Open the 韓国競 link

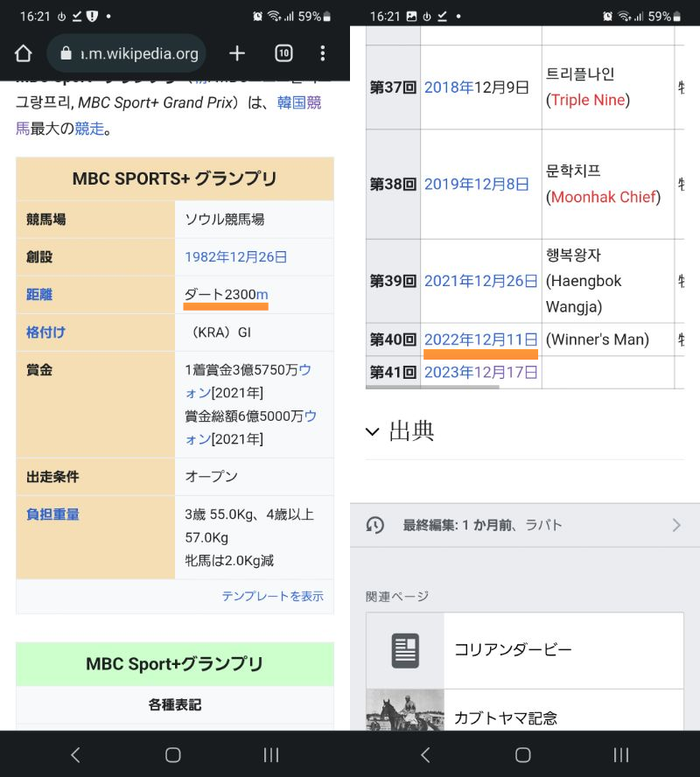click(x=299, y=102)
